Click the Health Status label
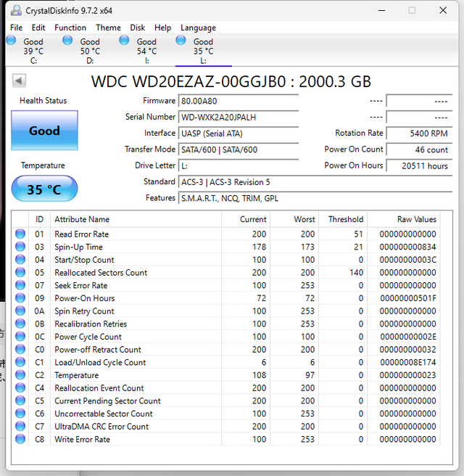 coord(43,100)
